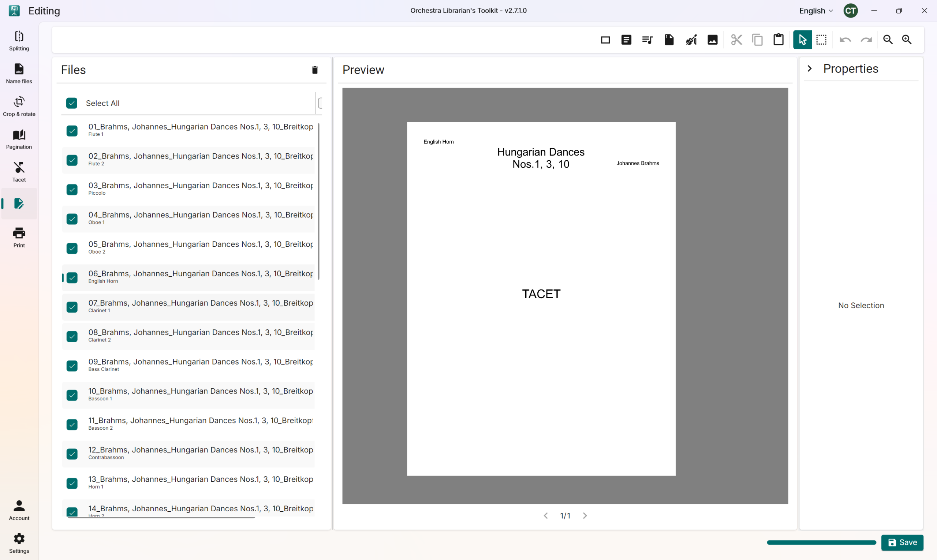The width and height of the screenshot is (937, 560).
Task: Open the Splitting section
Action: (19, 41)
